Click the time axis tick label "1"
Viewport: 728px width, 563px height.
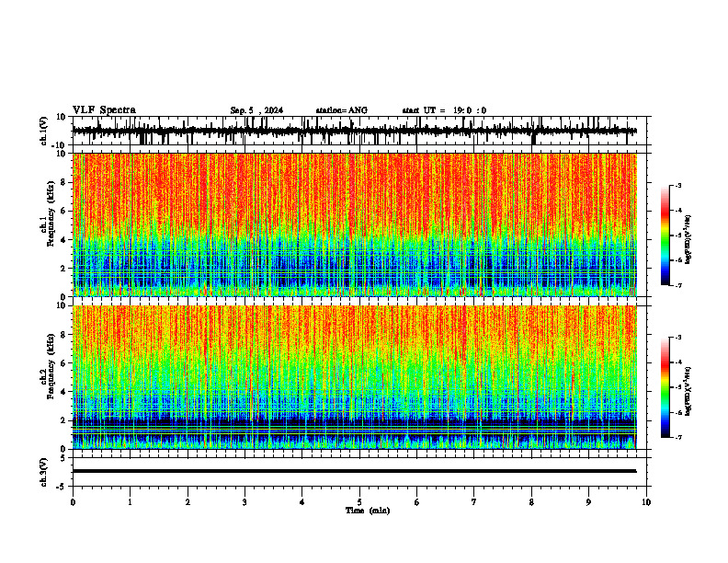coord(130,502)
